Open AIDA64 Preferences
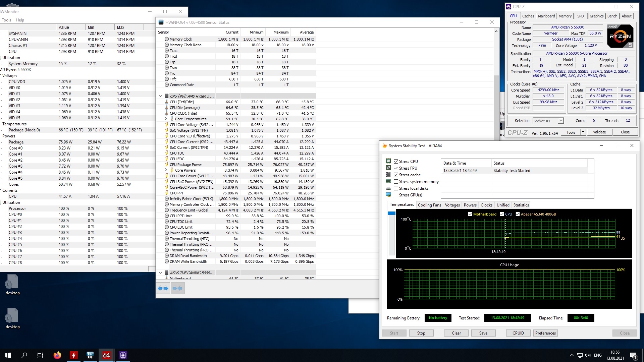644x362 pixels. (x=545, y=333)
